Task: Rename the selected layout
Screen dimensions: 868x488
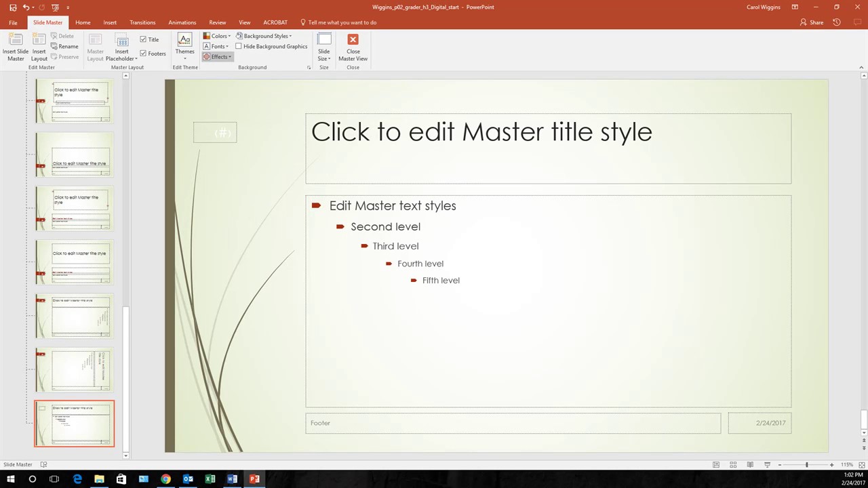Action: click(64, 46)
